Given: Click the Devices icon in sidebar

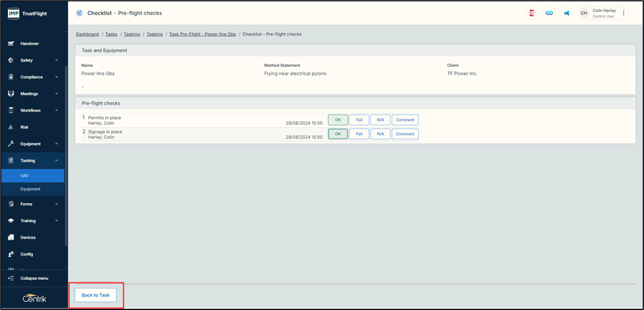Looking at the screenshot, I should [x=11, y=238].
